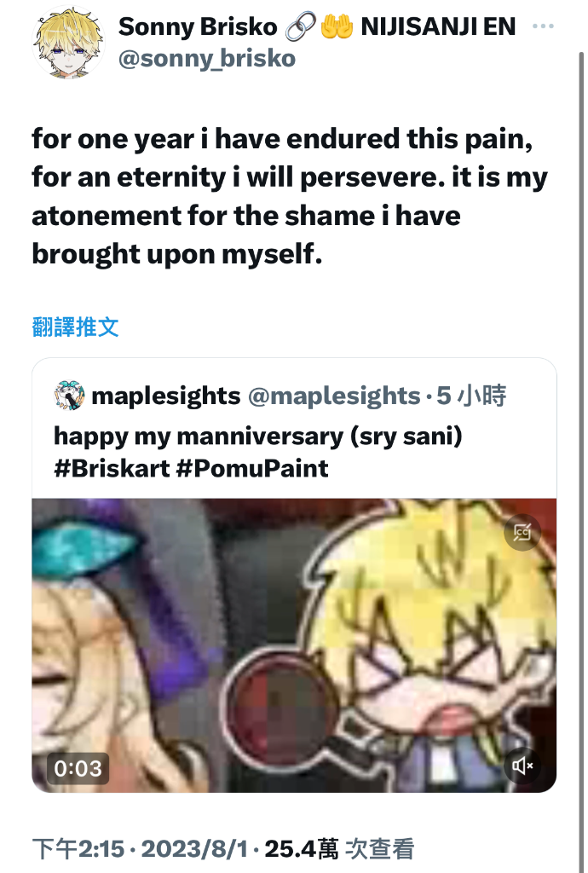Click the Sonny Brisko display name

pos(198,26)
